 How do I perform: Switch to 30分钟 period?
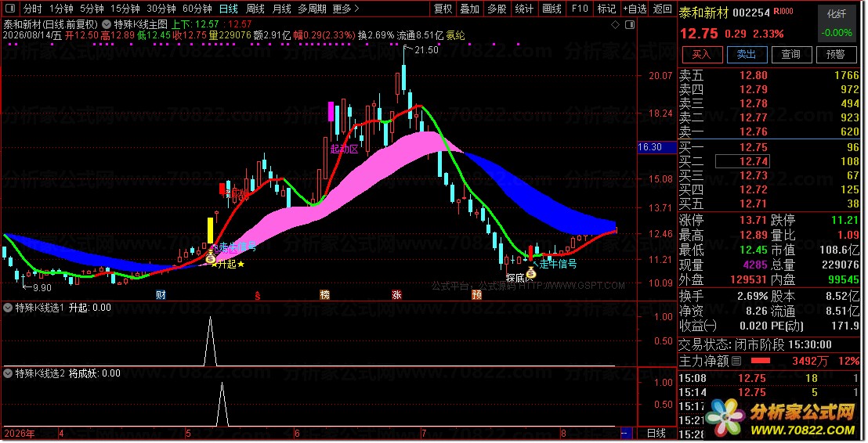(x=161, y=9)
